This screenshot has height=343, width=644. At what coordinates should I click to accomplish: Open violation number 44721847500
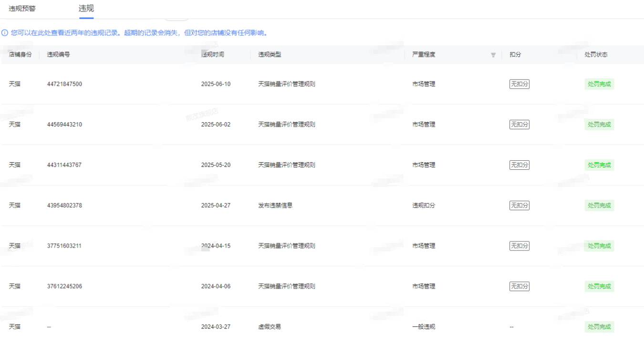click(64, 84)
